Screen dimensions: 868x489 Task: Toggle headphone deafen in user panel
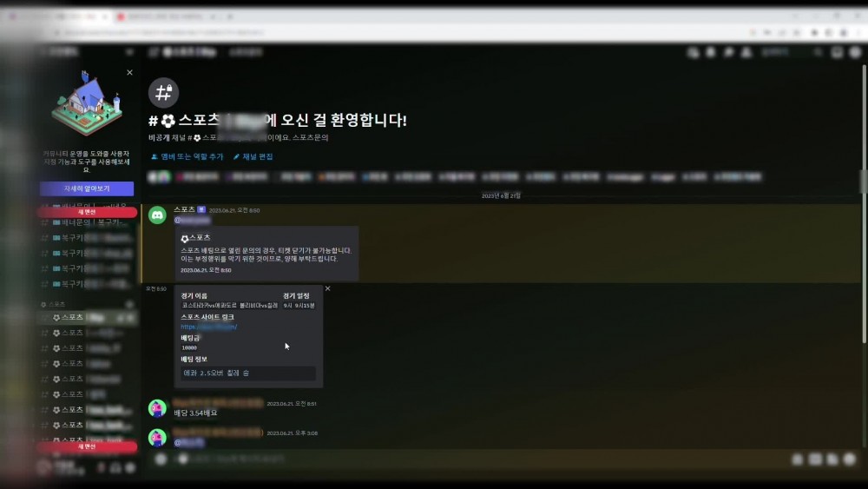115,467
